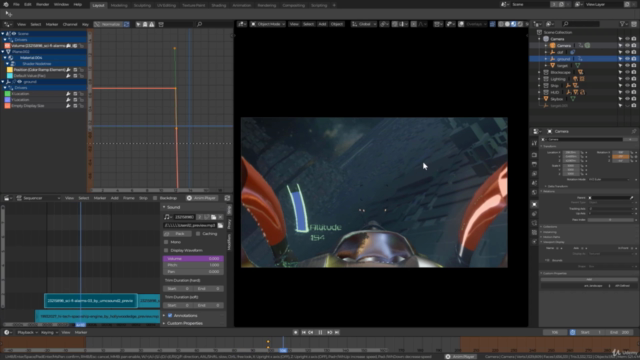This screenshot has height=360, width=640.
Task: Click the X Location green color swatch
Action: pyautogui.click(x=7, y=94)
